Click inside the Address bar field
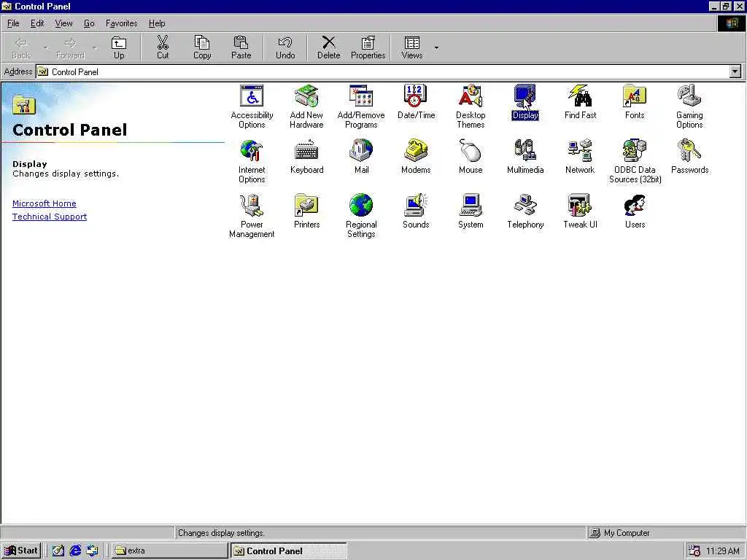This screenshot has height=560, width=747. (x=384, y=72)
